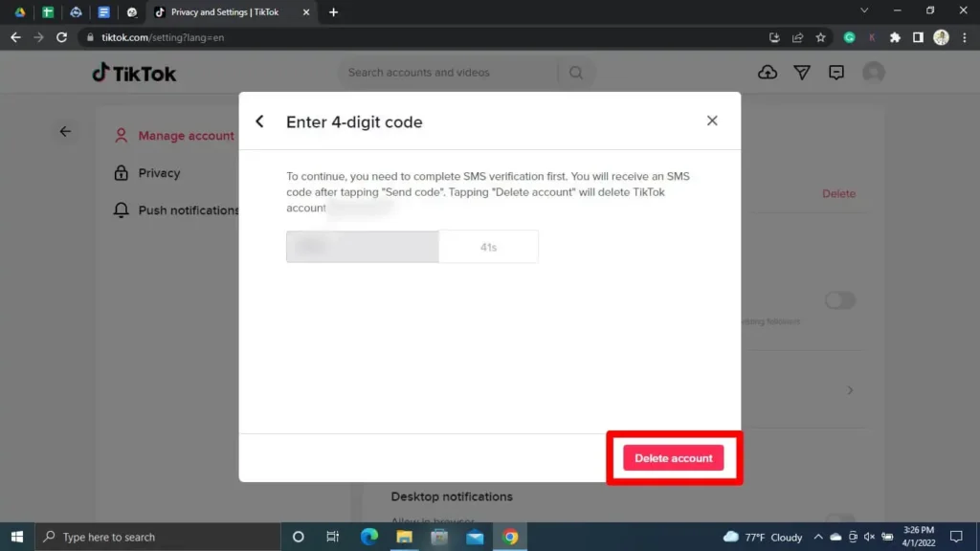
Task: Click the red Delete link
Action: [838, 193]
